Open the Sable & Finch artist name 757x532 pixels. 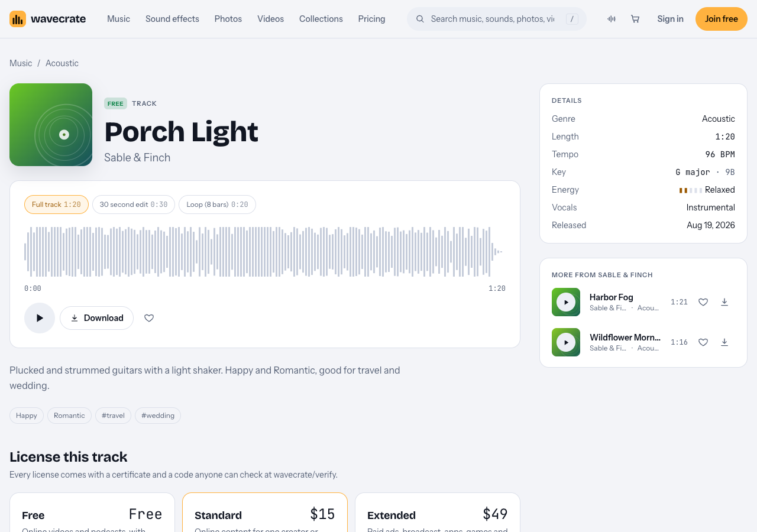tap(137, 157)
